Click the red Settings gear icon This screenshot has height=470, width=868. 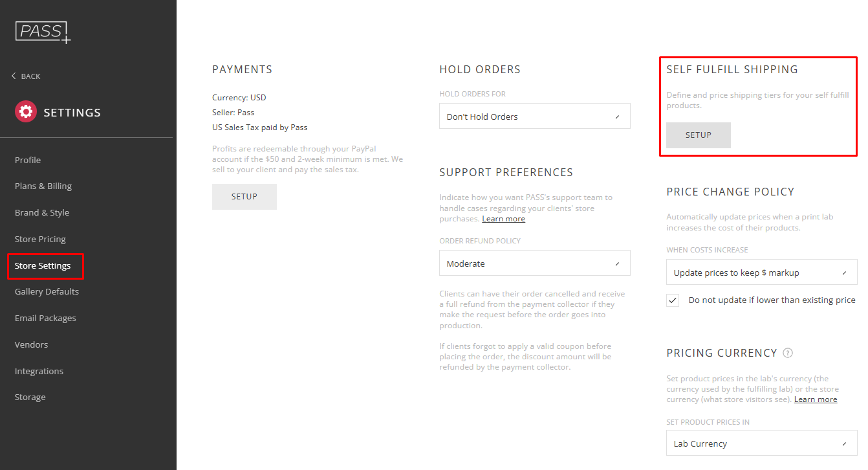(26, 112)
